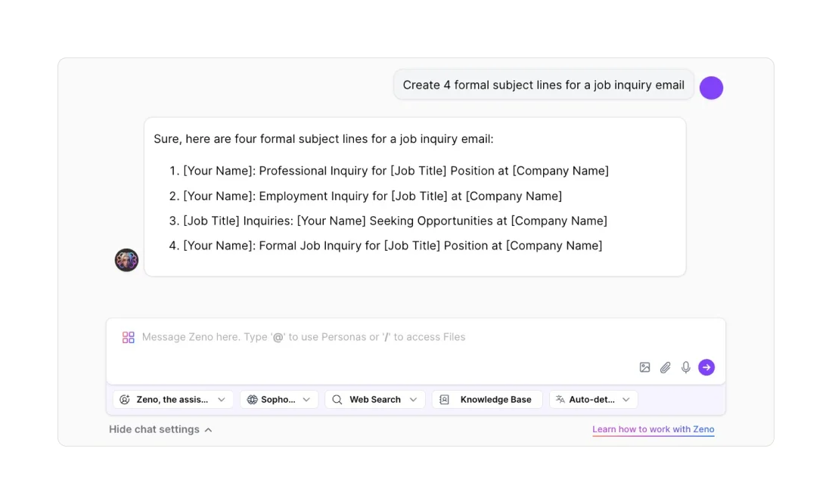This screenshot has width=832, height=504.
Task: Send message with purple arrow button
Action: [706, 367]
